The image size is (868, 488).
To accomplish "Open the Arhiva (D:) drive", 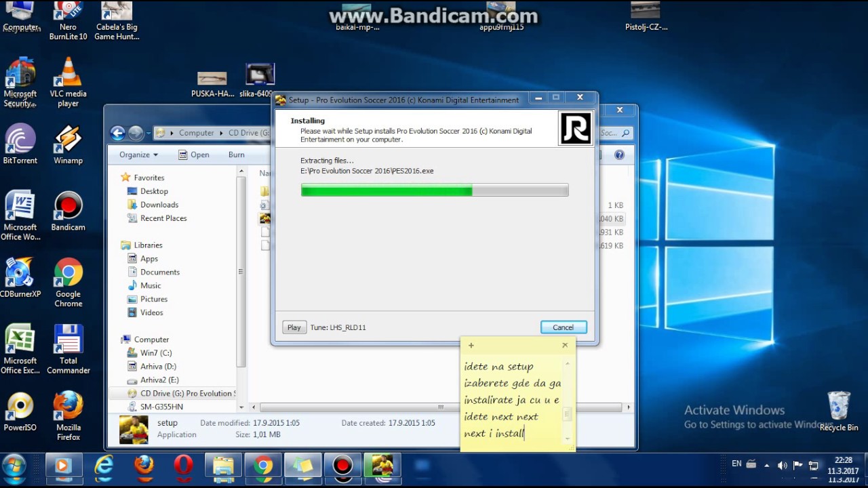I will (x=158, y=367).
